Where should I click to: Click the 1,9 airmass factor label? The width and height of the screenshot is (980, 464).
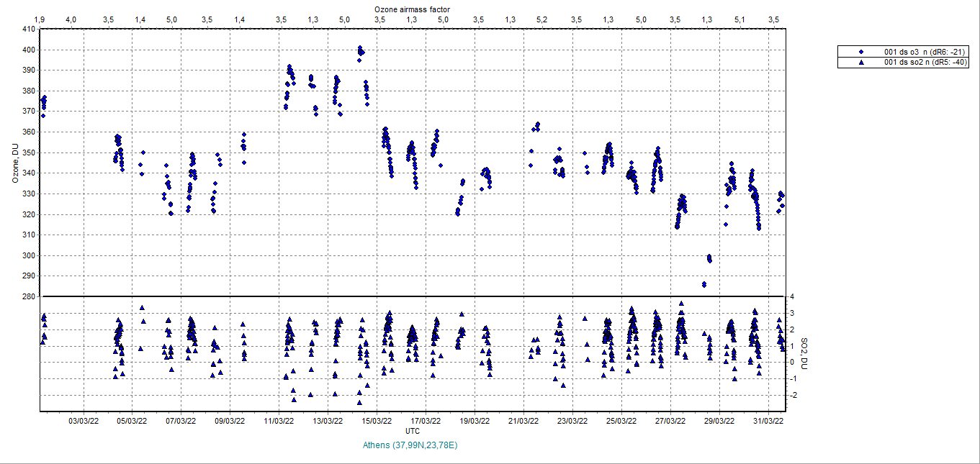point(40,19)
